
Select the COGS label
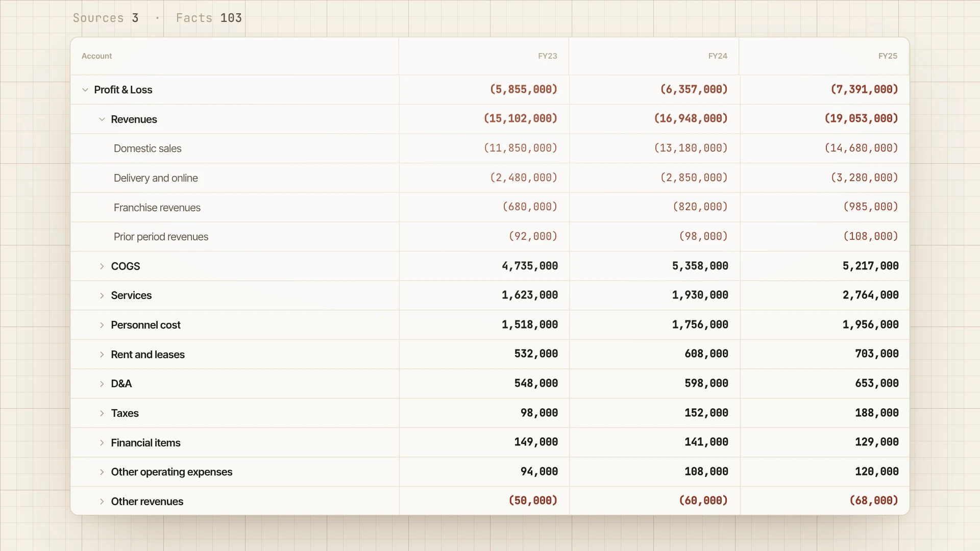pyautogui.click(x=126, y=266)
